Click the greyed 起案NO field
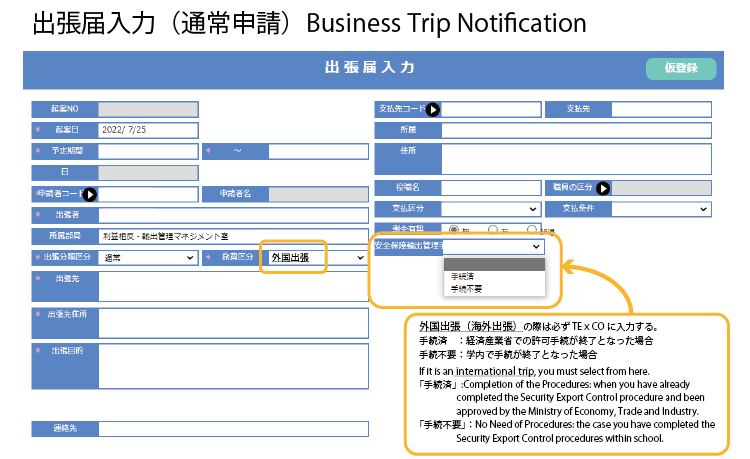 point(148,109)
